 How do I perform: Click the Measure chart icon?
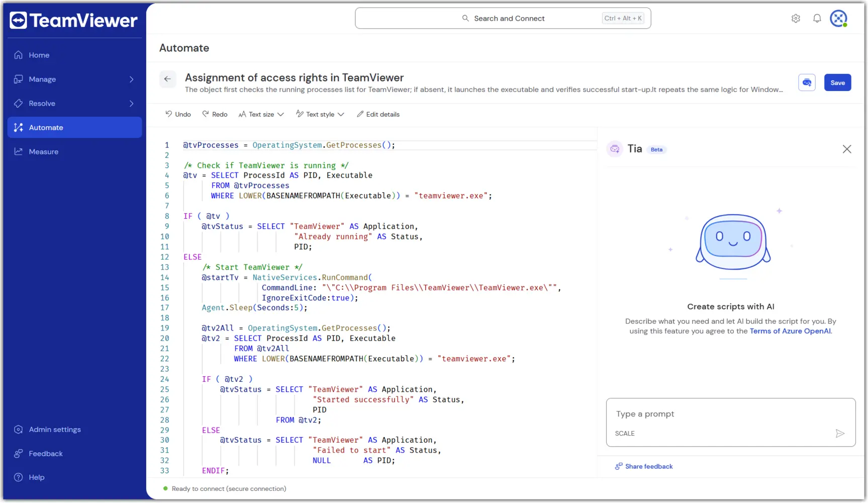click(19, 151)
